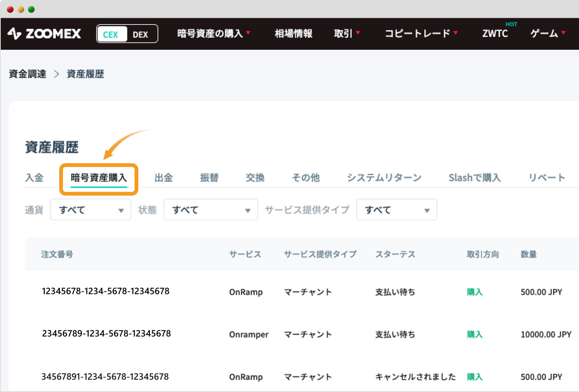Click the スターテス column header

pos(395,254)
